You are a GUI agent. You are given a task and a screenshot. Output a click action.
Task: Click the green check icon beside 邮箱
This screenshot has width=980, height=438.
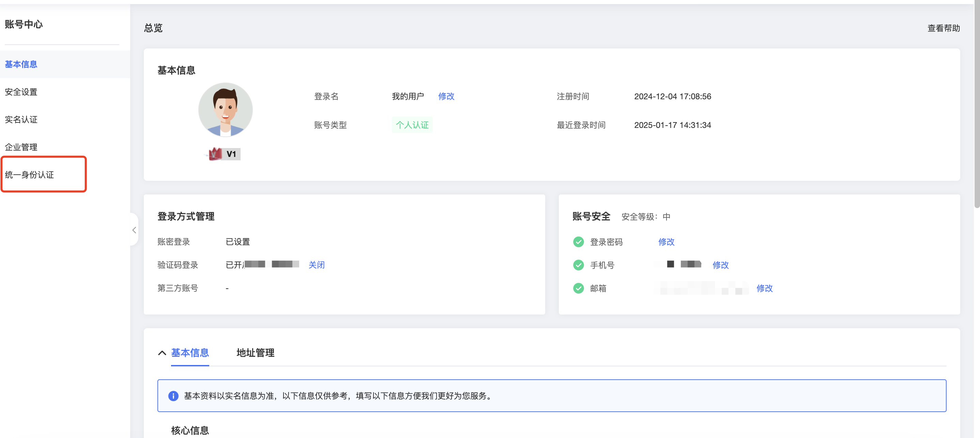pos(578,288)
